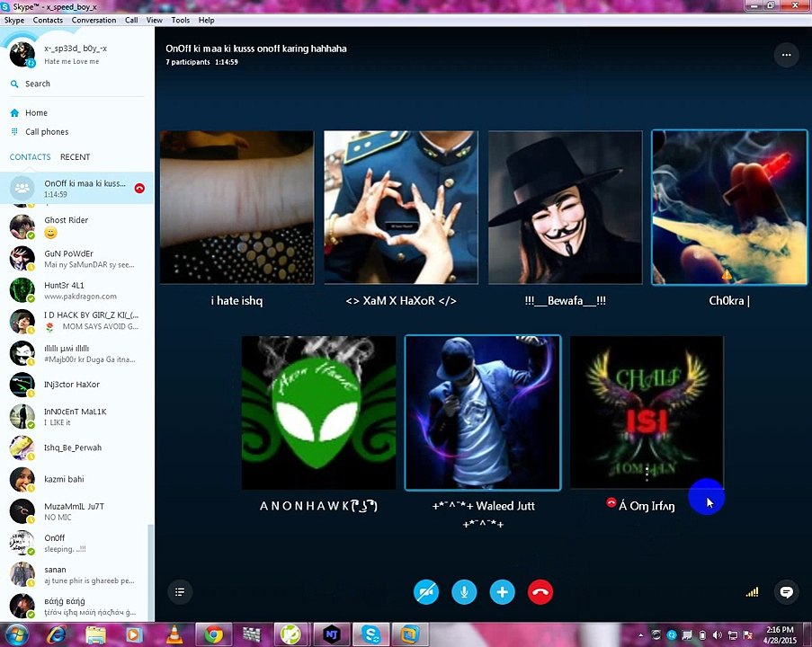Open the Call menu
Image resolution: width=812 pixels, height=647 pixels.
pyautogui.click(x=131, y=20)
